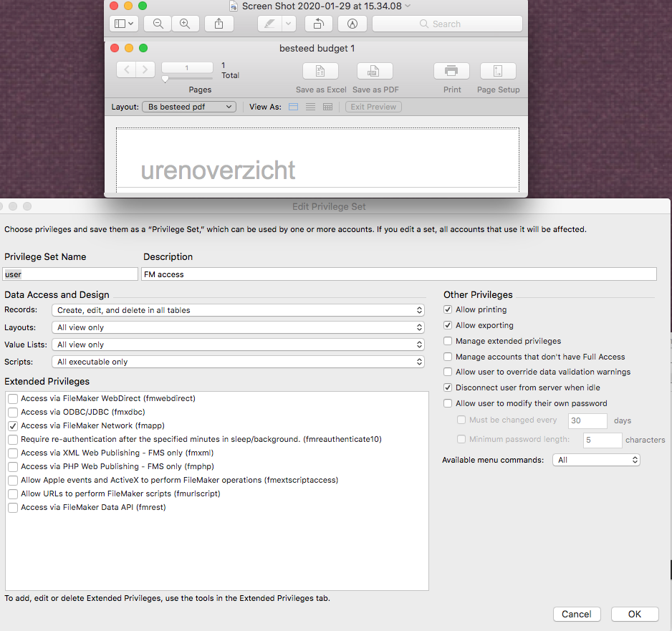Toggle Disconnect user from server when idle

[x=448, y=387]
